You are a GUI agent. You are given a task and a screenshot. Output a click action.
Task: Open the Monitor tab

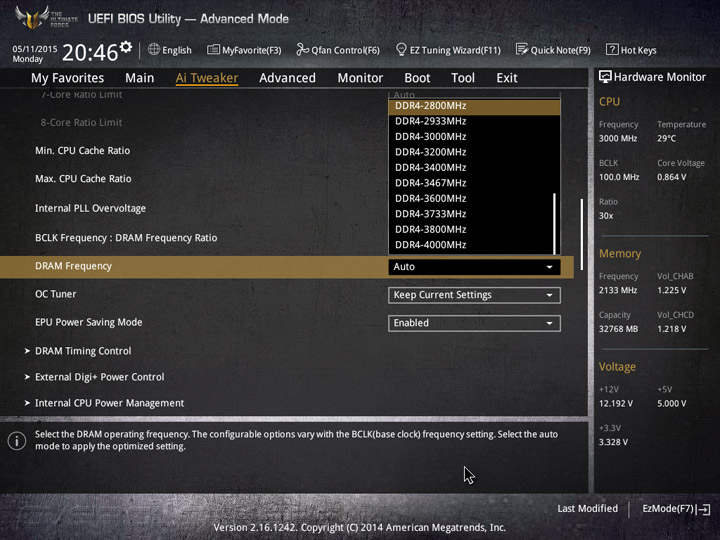pyautogui.click(x=360, y=78)
